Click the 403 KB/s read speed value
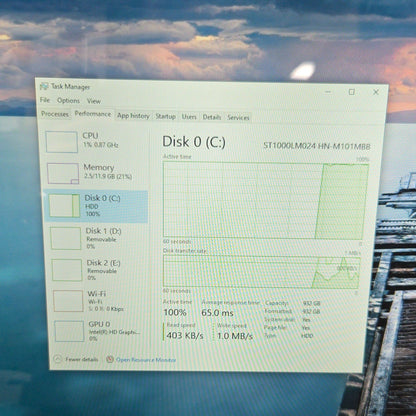 click(x=185, y=335)
